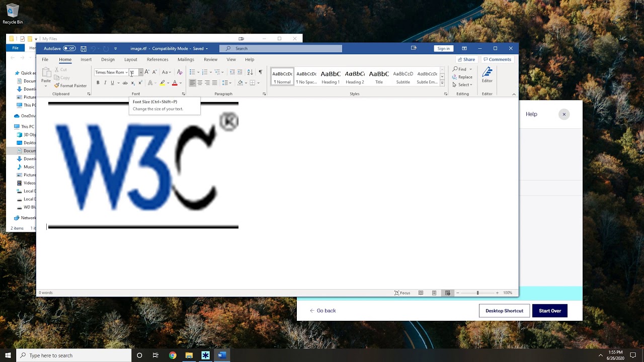This screenshot has height=362, width=644.
Task: Open the Line Spacing dropdown
Action: point(226,82)
